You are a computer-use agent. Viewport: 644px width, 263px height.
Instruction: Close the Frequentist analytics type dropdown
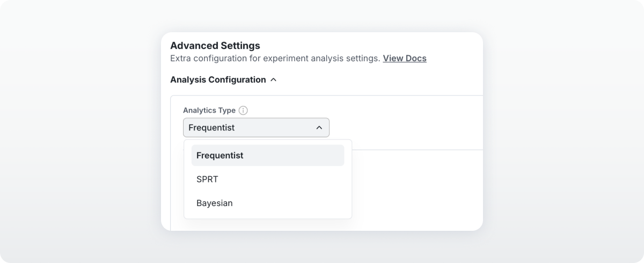(x=256, y=128)
